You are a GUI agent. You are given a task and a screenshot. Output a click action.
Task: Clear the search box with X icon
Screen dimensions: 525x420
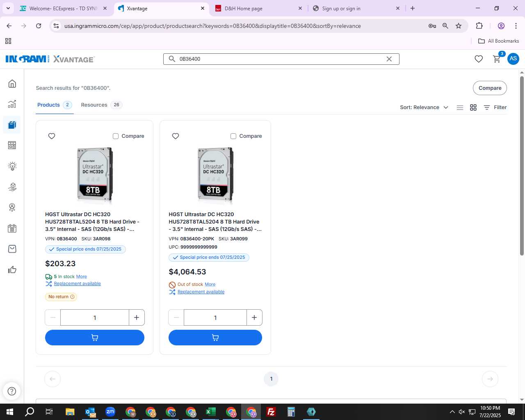point(389,59)
